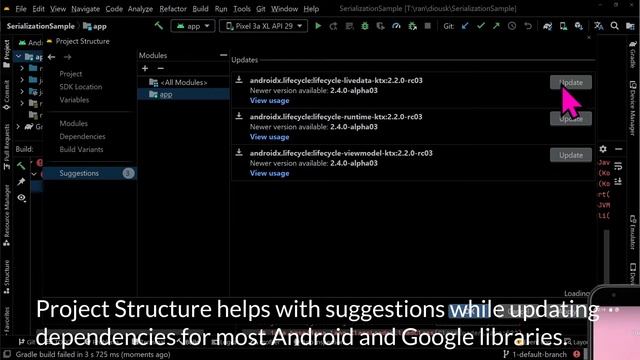This screenshot has height=360, width=640.
Task: Click the forward arrow in Project Structure
Action: pyautogui.click(x=68, y=57)
